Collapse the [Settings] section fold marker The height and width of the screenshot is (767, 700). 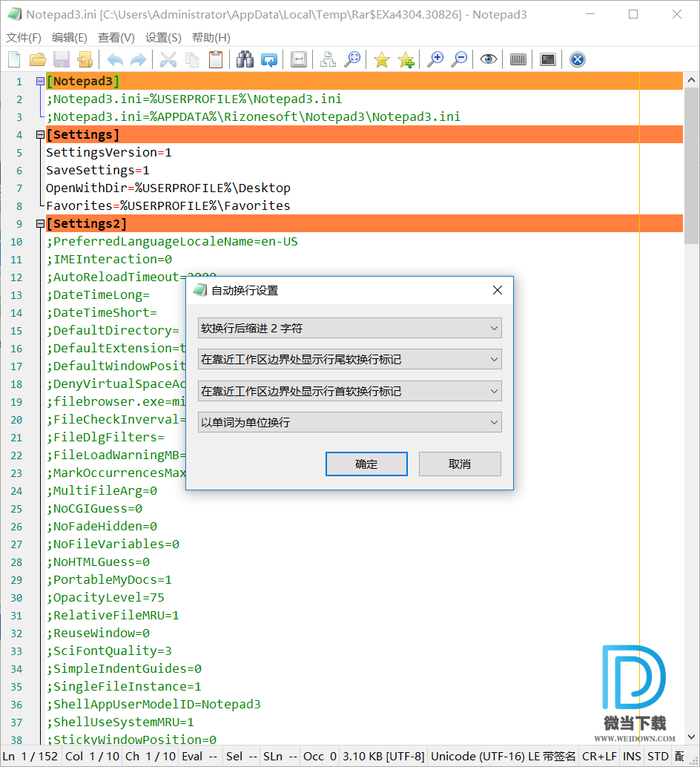pyautogui.click(x=40, y=135)
